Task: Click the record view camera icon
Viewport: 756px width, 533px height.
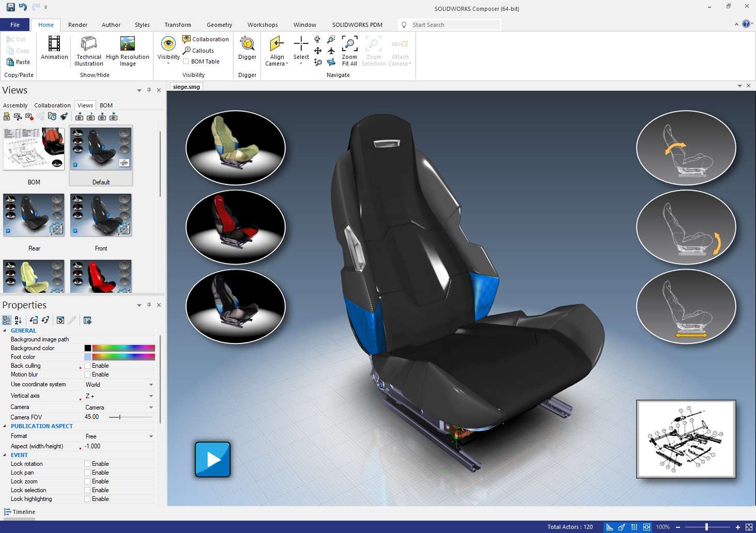Action: point(29,117)
